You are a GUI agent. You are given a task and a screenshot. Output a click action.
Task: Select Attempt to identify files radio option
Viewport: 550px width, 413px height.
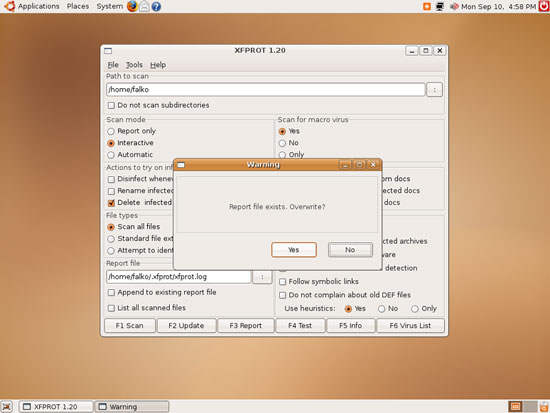pyautogui.click(x=111, y=251)
